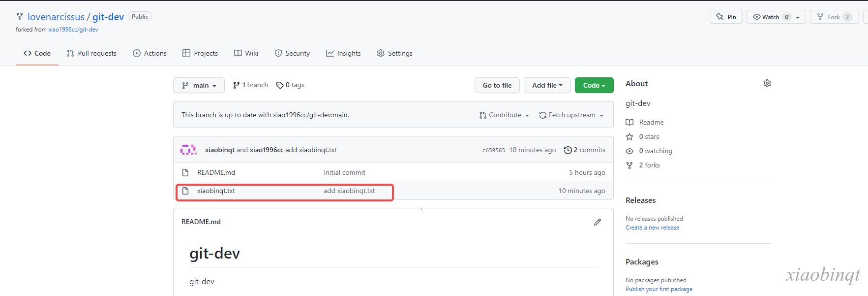868x296 pixels.
Task: Switch to the Code tab
Action: pyautogui.click(x=37, y=53)
